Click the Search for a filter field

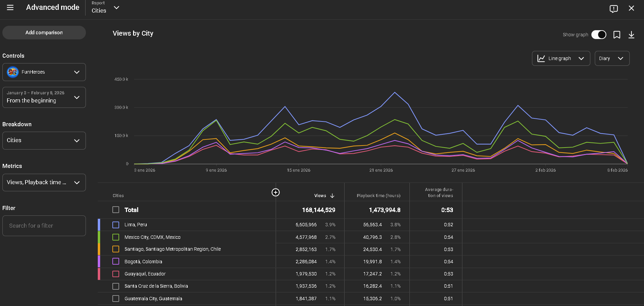pyautogui.click(x=44, y=226)
